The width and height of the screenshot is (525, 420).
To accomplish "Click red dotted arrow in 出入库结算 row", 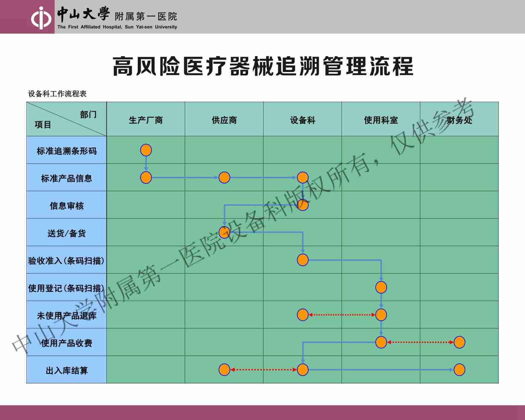I will [264, 370].
